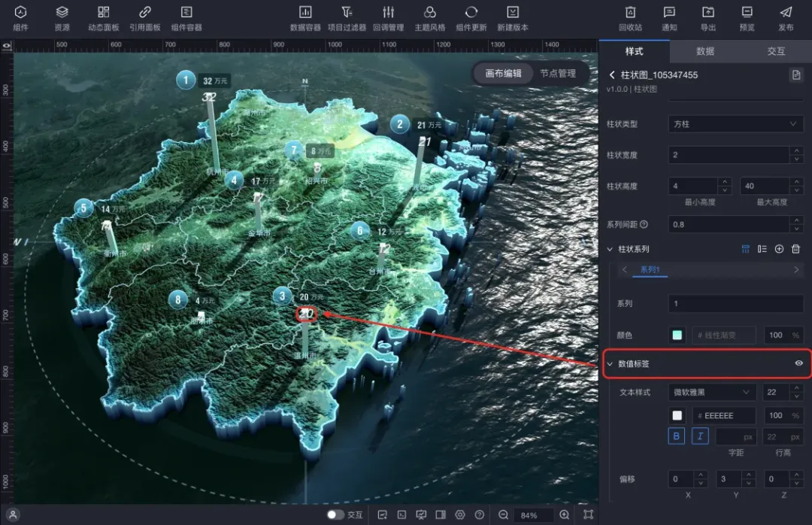Screen dimensions: 812x525
Task: Open the text color EEEEEE swatch
Action: coord(677,415)
